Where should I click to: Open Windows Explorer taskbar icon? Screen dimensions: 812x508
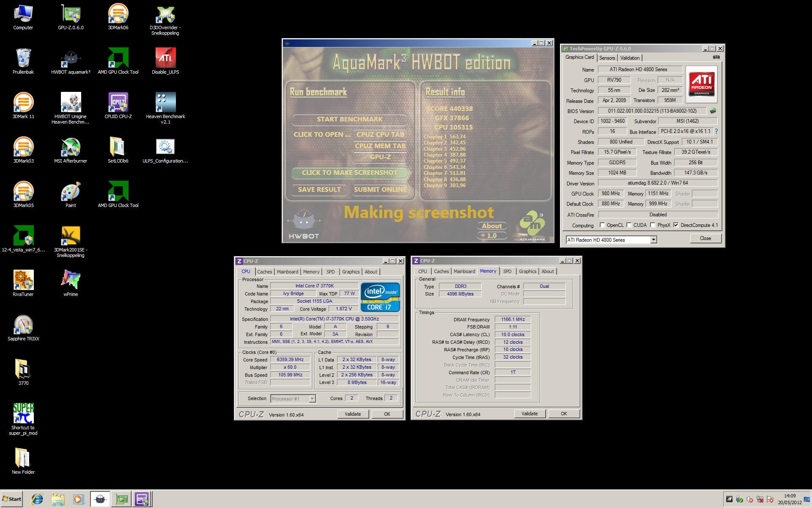point(58,499)
